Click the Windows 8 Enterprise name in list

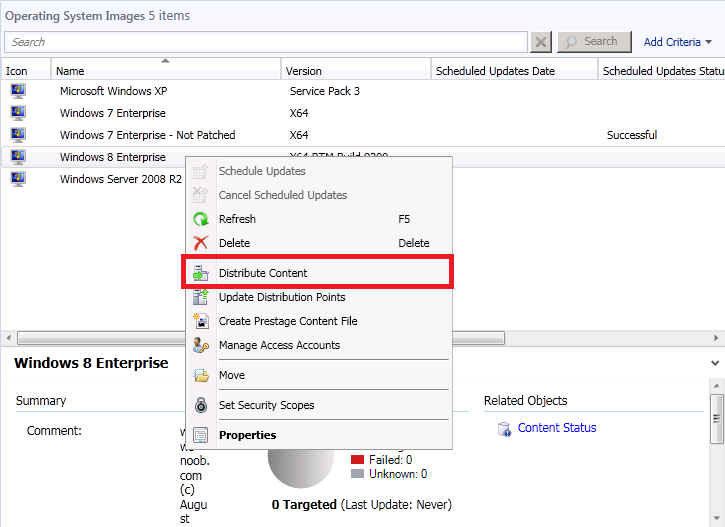(x=112, y=157)
